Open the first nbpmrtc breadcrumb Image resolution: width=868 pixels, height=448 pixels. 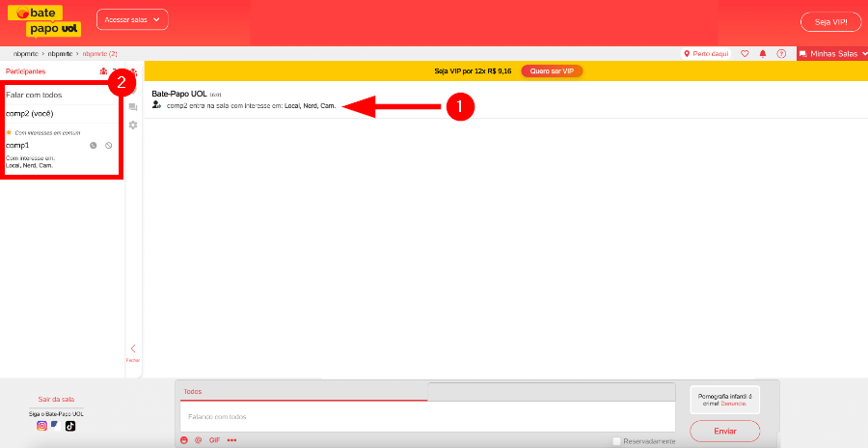(x=25, y=54)
